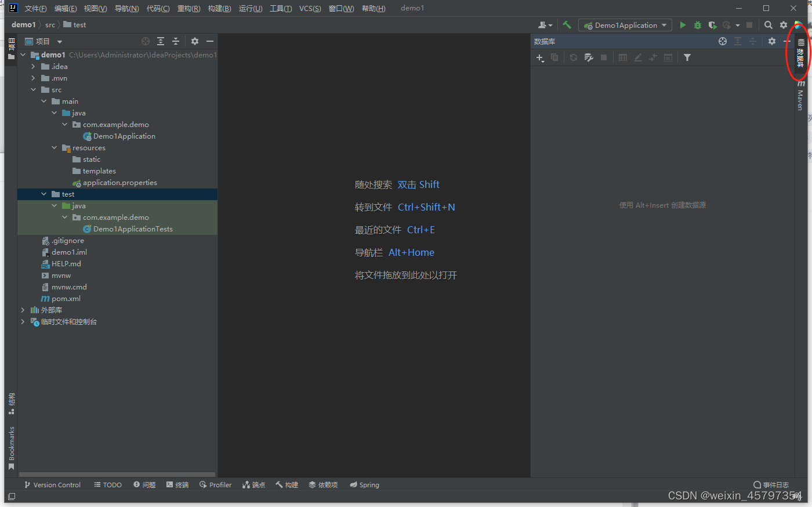This screenshot has height=507, width=812.
Task: Click the filter funnel icon in Database toolbar
Action: click(687, 58)
